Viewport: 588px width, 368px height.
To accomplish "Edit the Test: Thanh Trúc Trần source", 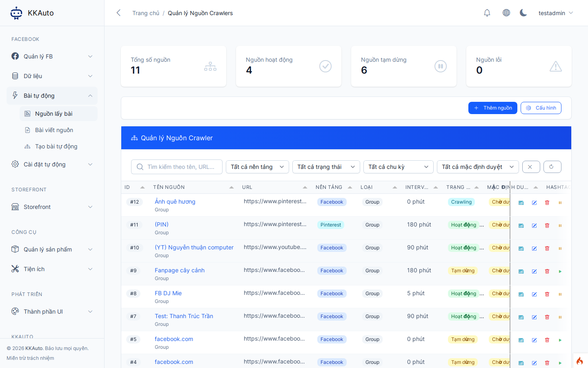I will (x=534, y=317).
